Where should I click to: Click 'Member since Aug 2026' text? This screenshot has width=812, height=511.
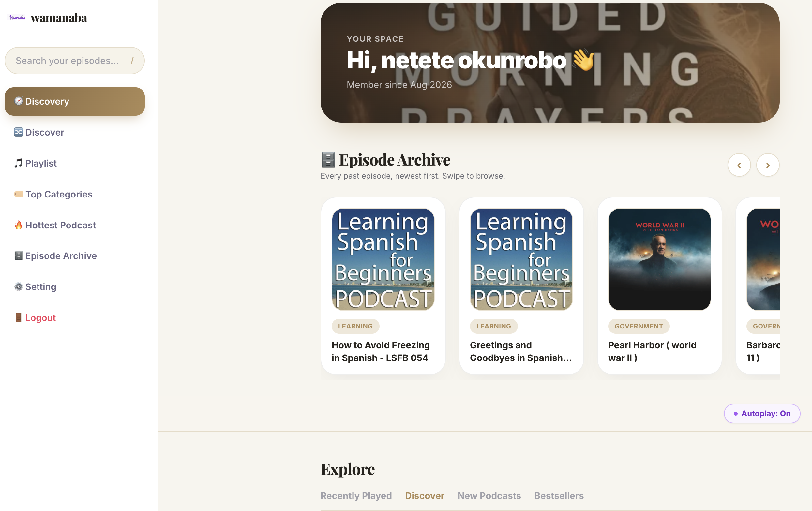(399, 85)
